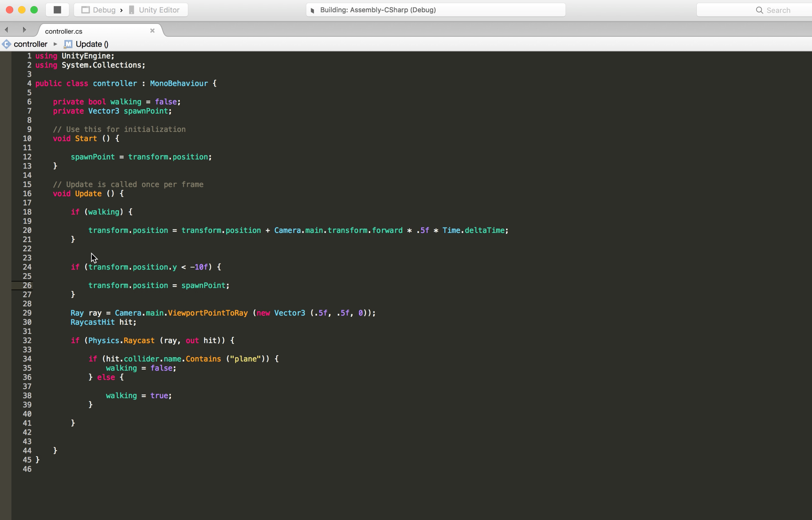The height and width of the screenshot is (520, 812).
Task: Select the Unity Editor tab in toolbar
Action: 157,9
